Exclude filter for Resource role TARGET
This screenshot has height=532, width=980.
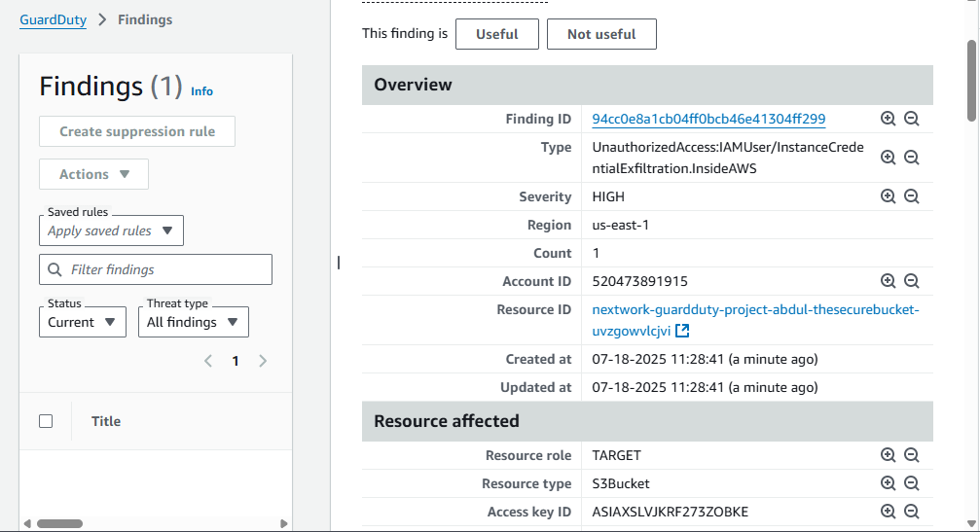pos(911,455)
